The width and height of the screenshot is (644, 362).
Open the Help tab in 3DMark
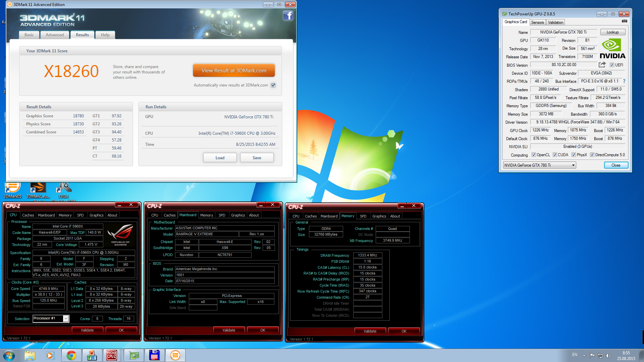click(x=105, y=35)
